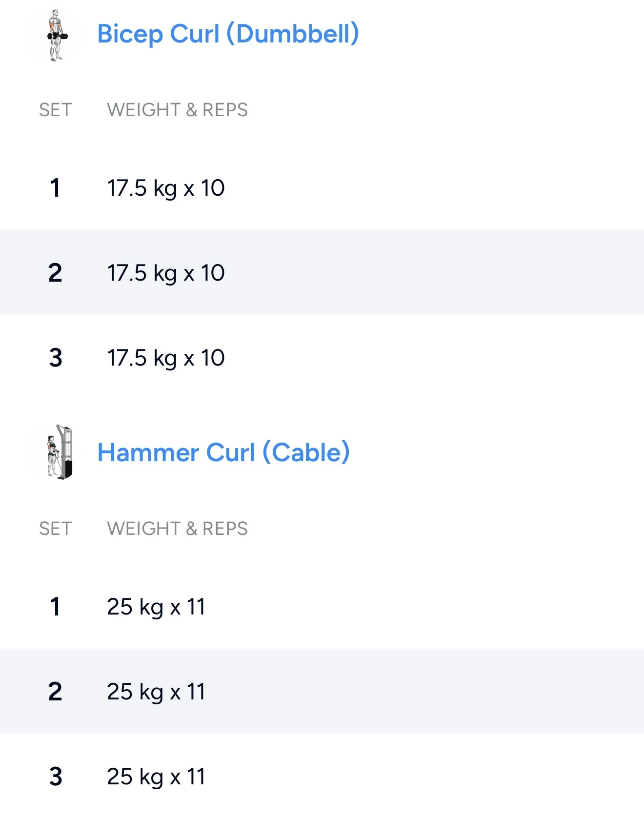Tap the Bicep Curl dumbbell exercise icon
This screenshot has height=819, width=644.
tap(57, 35)
